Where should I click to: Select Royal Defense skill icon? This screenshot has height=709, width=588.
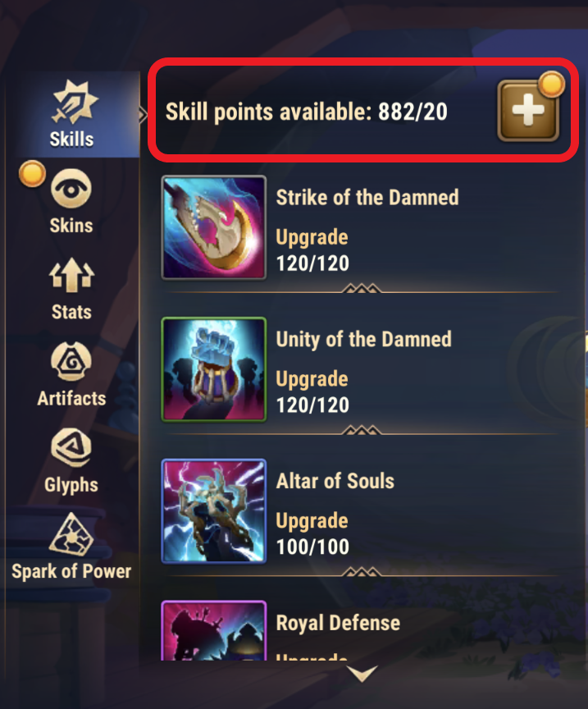pyautogui.click(x=214, y=630)
